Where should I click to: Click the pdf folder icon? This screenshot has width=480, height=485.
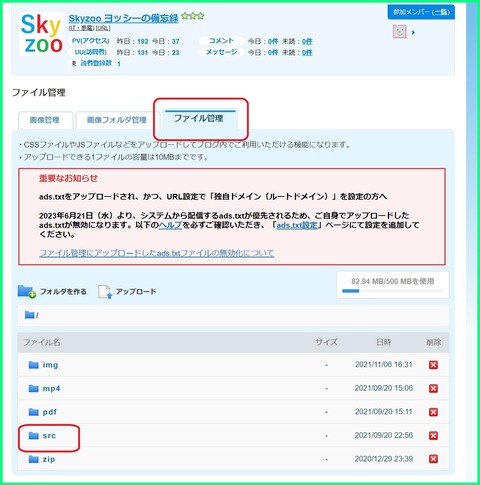point(34,412)
